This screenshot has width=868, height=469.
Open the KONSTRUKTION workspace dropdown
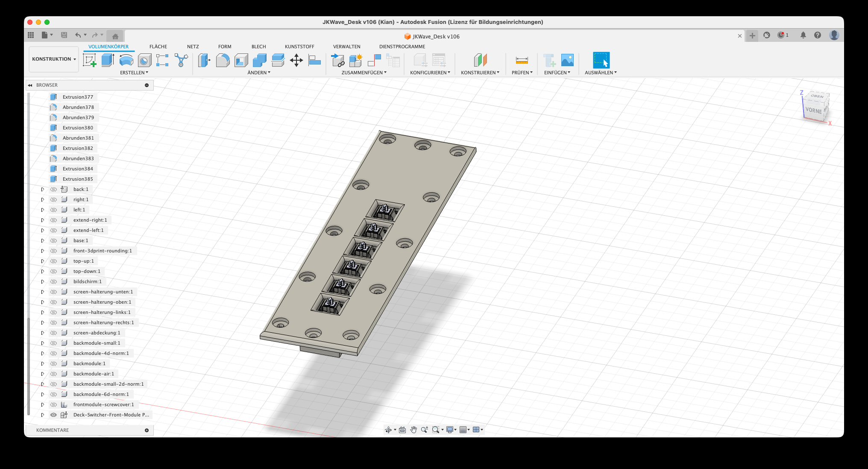[x=54, y=59]
